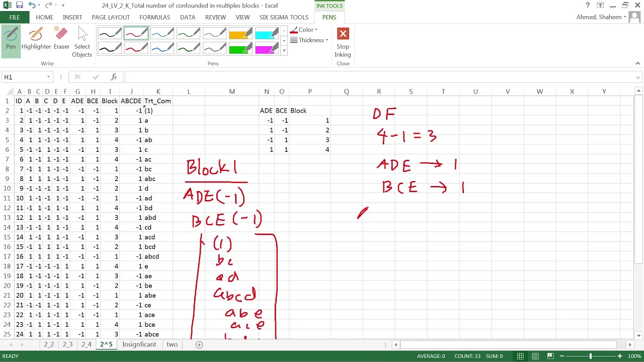Click inside the formula bar
The image size is (644, 362).
[x=379, y=77]
